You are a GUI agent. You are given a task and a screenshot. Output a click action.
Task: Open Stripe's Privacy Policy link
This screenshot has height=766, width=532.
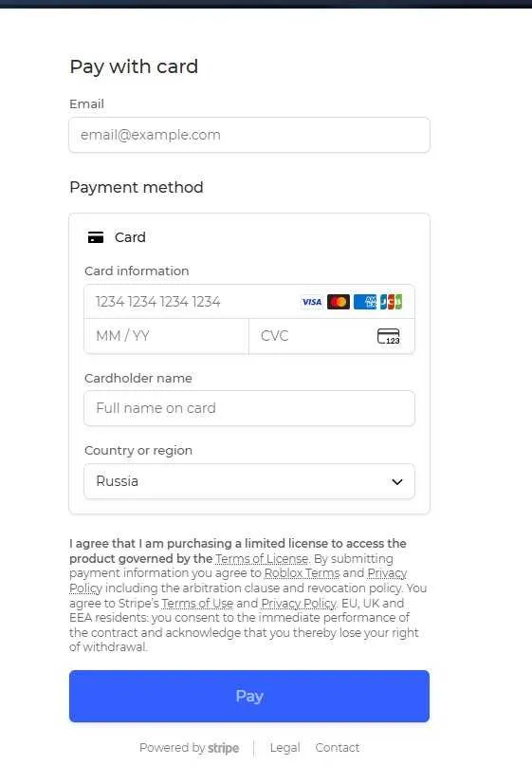tap(299, 603)
